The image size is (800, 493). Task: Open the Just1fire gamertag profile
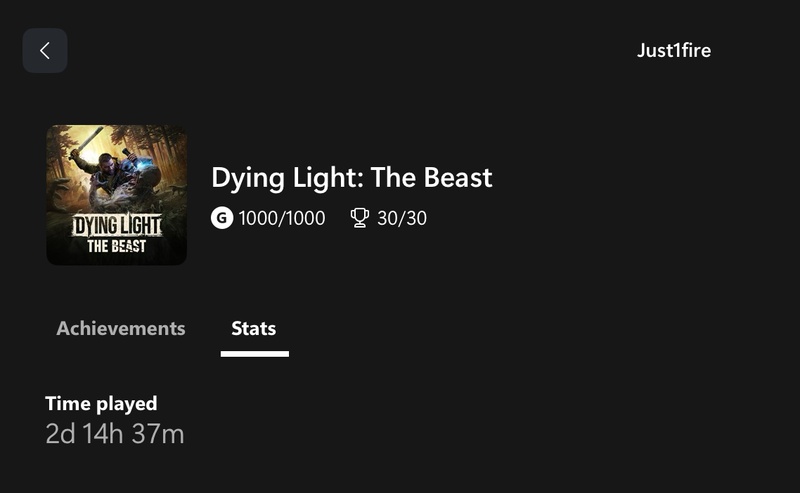click(674, 50)
